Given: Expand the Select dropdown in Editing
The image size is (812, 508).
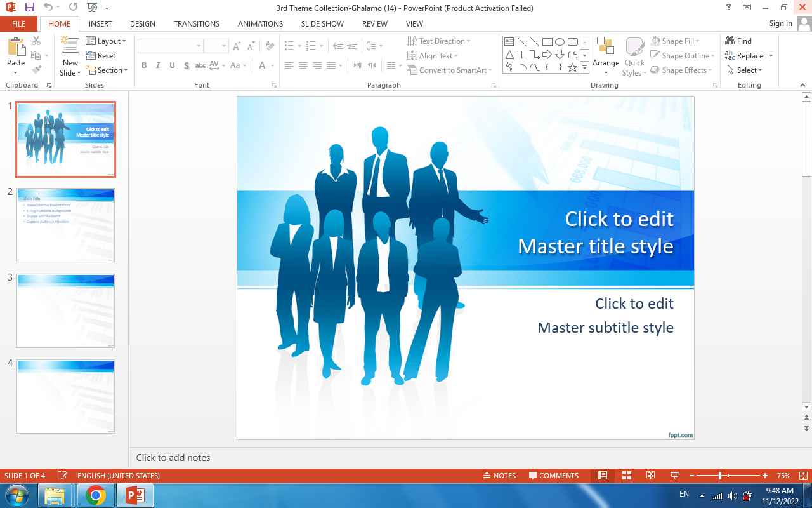Looking at the screenshot, I should (x=745, y=70).
